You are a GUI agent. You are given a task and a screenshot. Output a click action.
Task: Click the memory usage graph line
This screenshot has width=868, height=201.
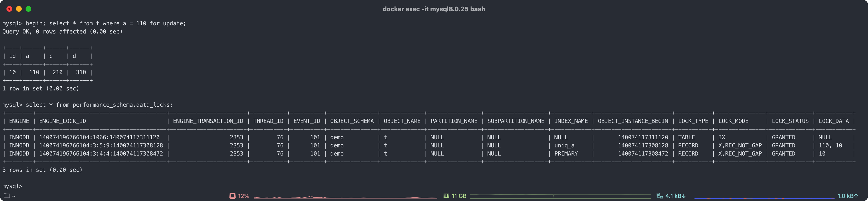coord(560,195)
